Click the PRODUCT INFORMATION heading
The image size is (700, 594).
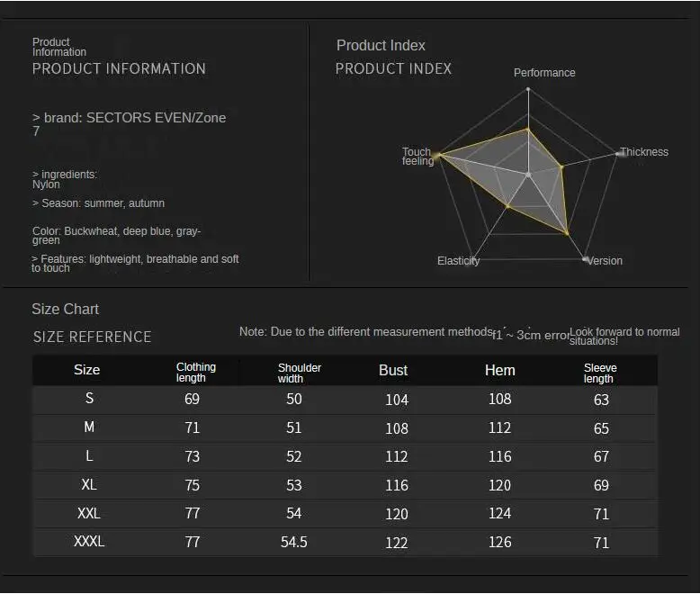click(x=119, y=68)
